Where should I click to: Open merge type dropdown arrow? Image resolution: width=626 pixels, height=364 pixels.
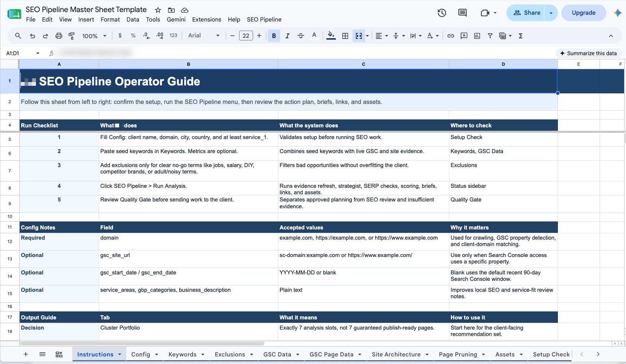coord(367,36)
